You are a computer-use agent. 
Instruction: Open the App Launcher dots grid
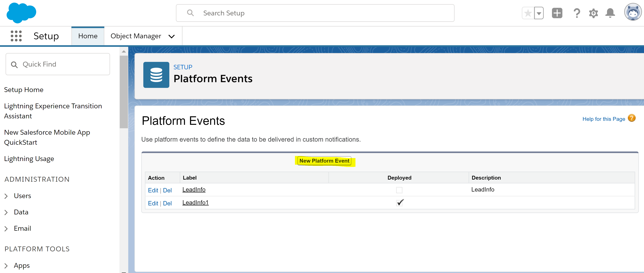click(x=16, y=36)
